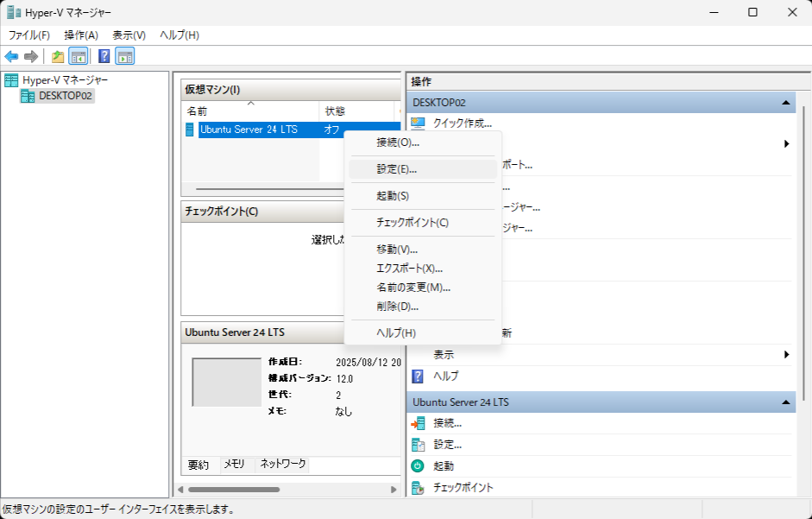Collapse the DESKTOP02 actions section
Screen dimensions: 812x519
(x=785, y=103)
